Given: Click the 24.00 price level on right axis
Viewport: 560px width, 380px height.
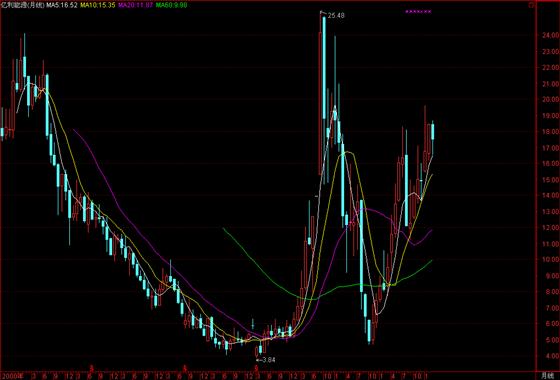Looking at the screenshot, I should click(x=550, y=35).
